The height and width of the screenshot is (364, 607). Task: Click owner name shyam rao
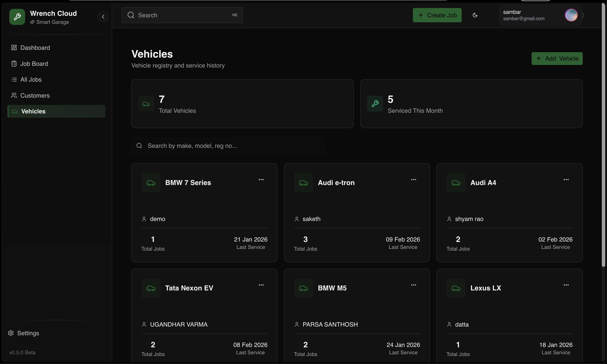click(x=469, y=219)
